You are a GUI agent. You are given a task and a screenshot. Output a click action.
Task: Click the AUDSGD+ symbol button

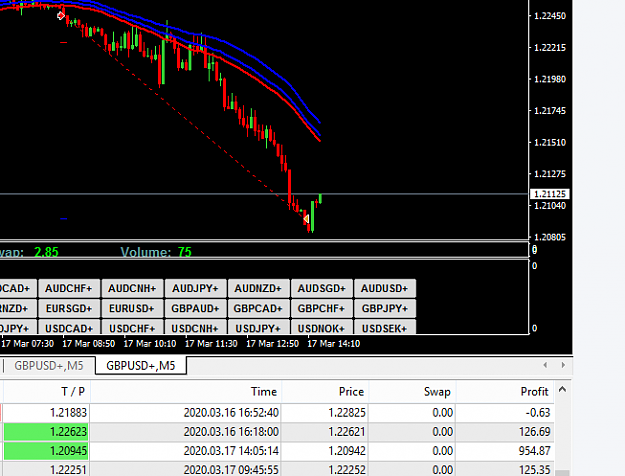point(322,288)
